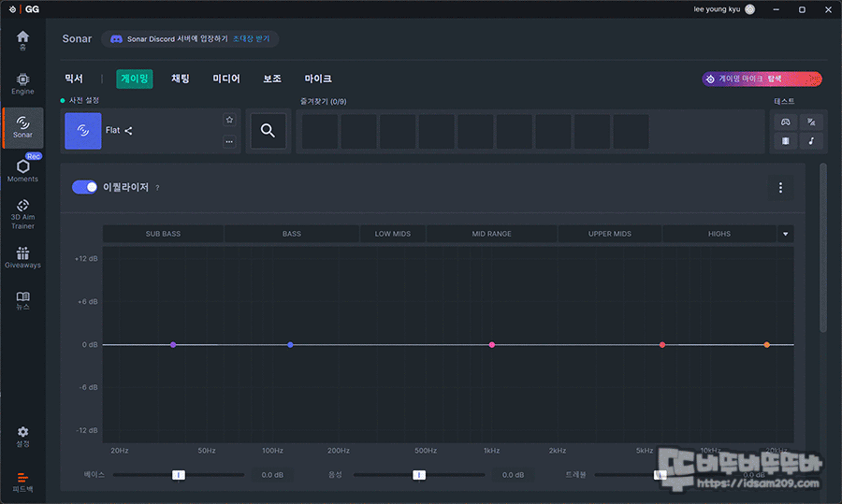The height and width of the screenshot is (504, 842).
Task: Toggle the equalizer switch off
Action: (84, 187)
